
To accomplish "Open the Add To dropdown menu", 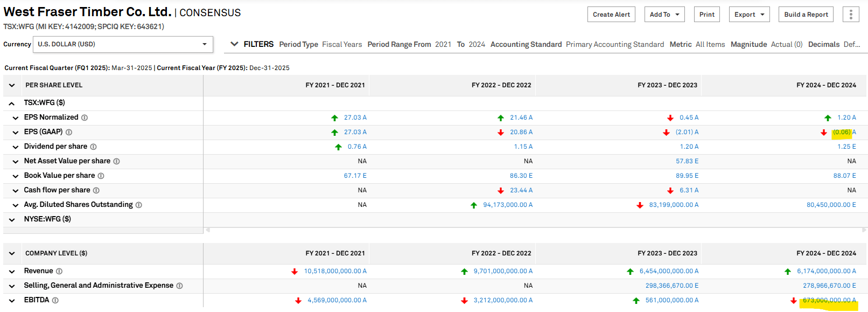I will click(x=664, y=15).
